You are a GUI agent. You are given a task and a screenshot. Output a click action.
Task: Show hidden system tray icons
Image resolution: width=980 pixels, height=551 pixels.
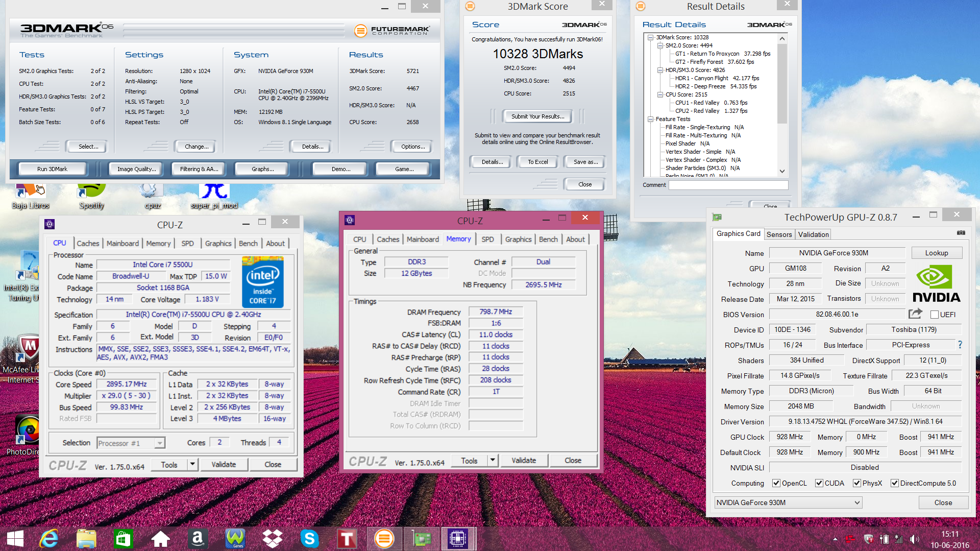click(x=835, y=539)
